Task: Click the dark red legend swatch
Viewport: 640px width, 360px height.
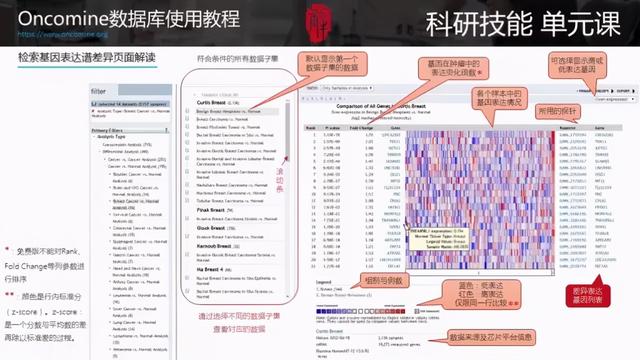Action: tap(403, 311)
